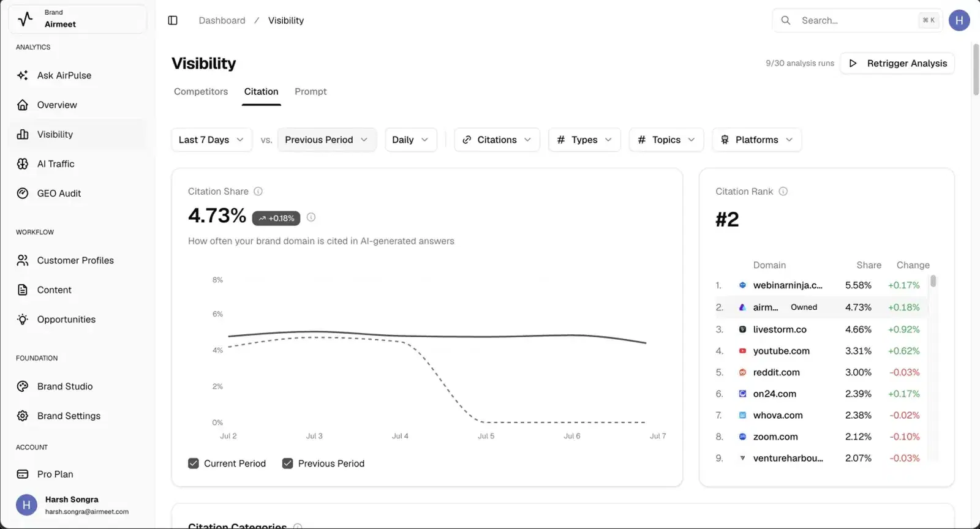Click the Customer Profiles people icon
The image size is (980, 529).
(23, 260)
